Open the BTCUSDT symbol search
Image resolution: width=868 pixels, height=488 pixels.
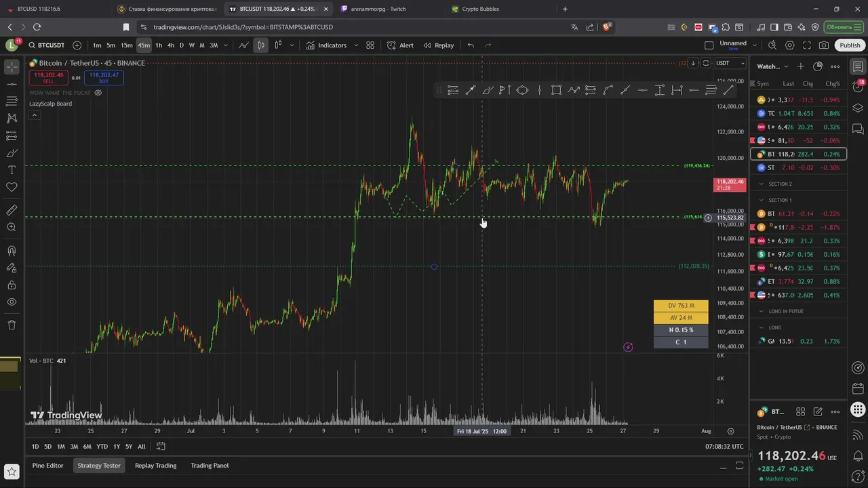point(47,45)
